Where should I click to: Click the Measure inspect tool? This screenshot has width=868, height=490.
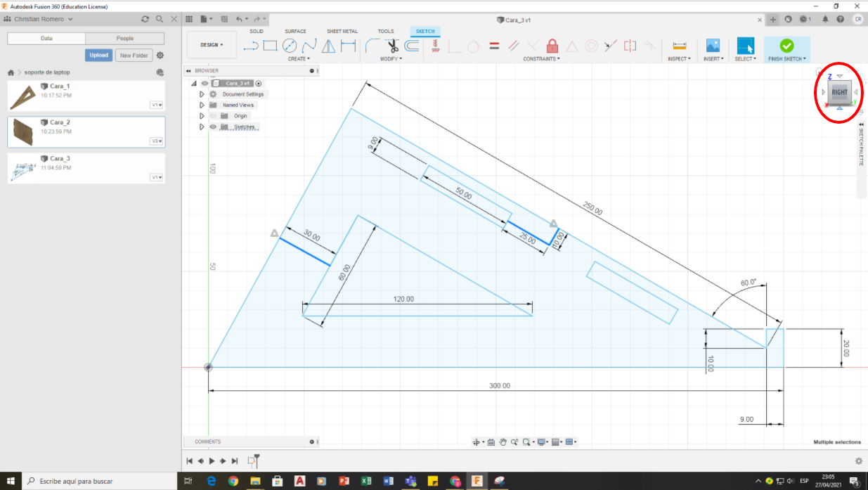pyautogui.click(x=679, y=46)
